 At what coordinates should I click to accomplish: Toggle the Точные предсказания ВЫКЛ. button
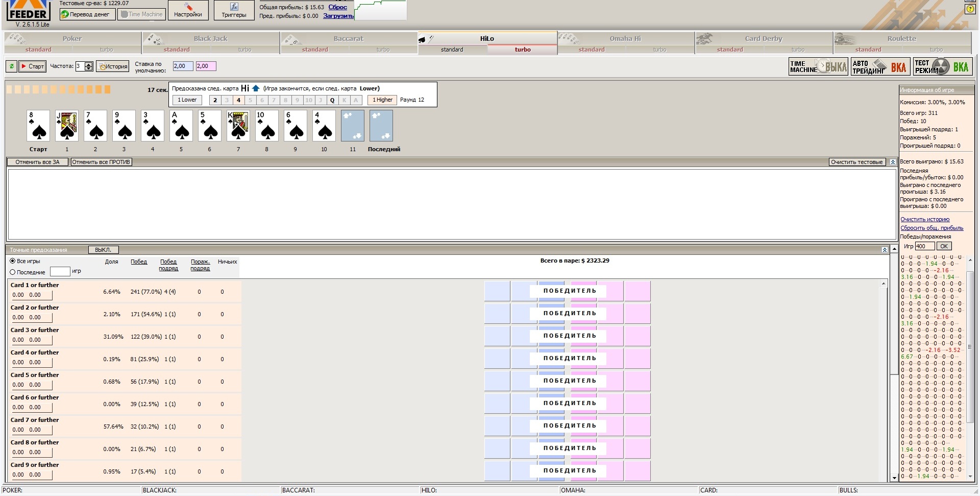(103, 250)
